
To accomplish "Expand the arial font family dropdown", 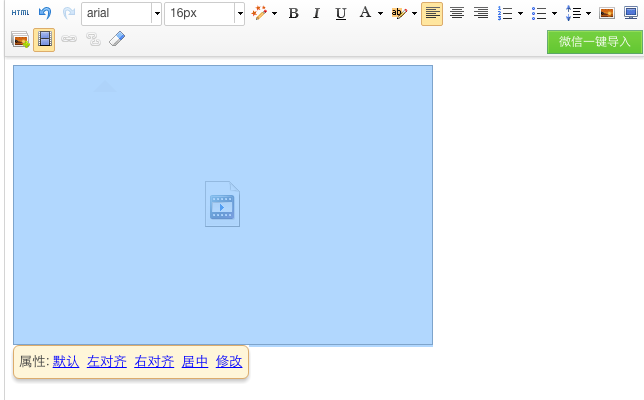I will point(157,13).
